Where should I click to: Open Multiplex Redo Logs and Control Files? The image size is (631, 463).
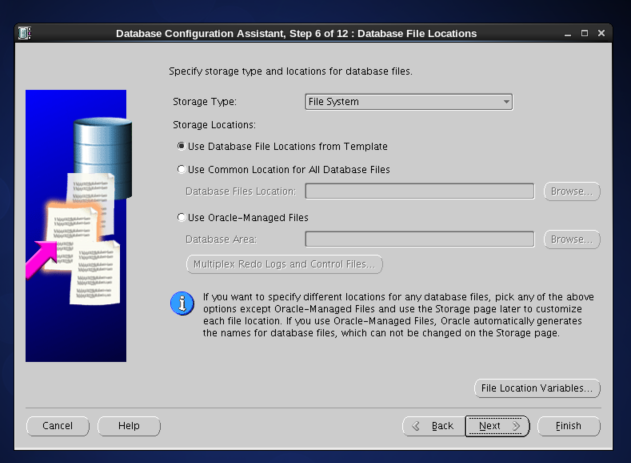coord(281,264)
